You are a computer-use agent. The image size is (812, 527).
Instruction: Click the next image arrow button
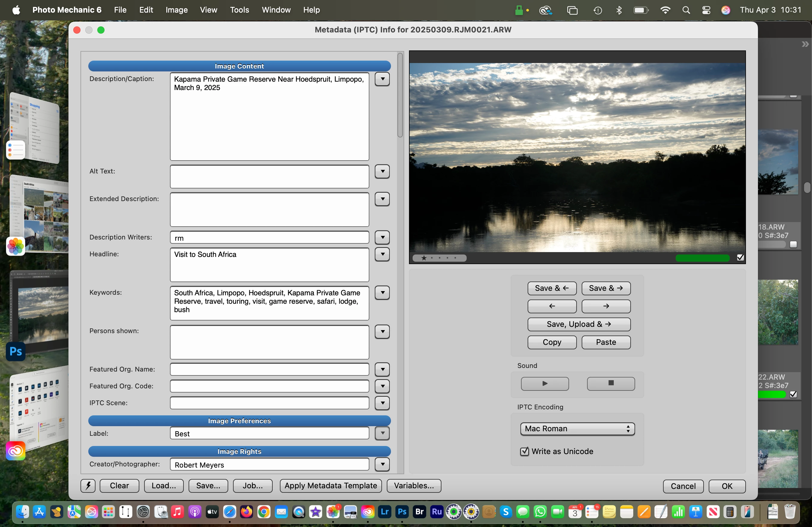[606, 306]
